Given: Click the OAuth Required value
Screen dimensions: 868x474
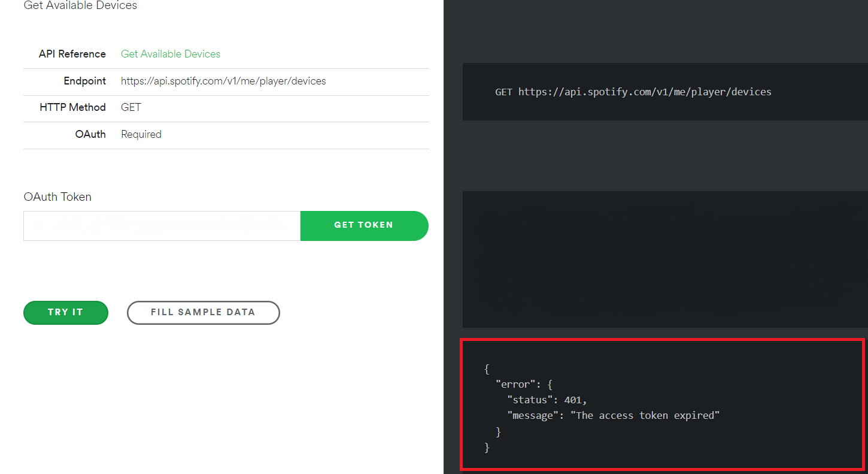Looking at the screenshot, I should tap(141, 134).
